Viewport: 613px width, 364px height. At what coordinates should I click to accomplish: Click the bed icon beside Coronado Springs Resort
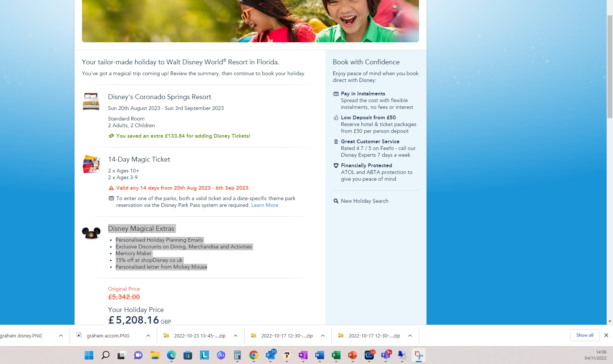(91, 101)
